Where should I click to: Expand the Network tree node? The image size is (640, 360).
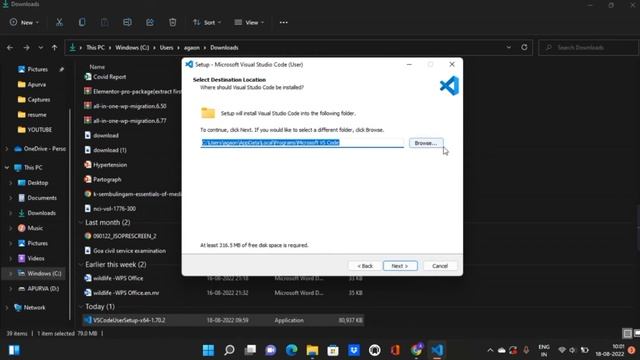pyautogui.click(x=7, y=308)
